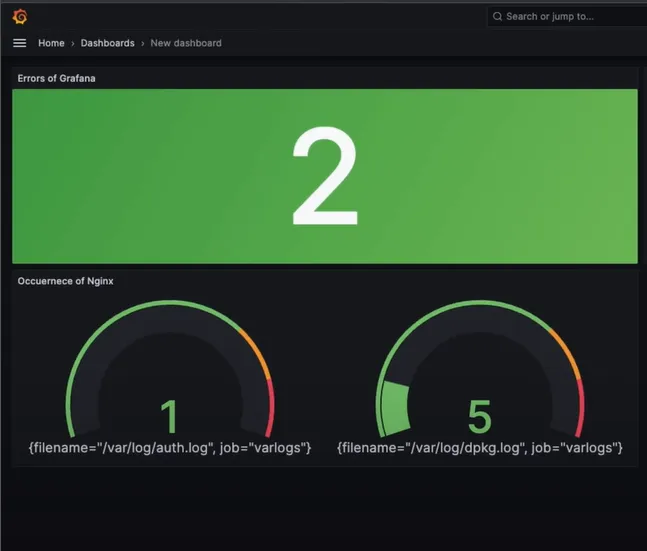Go to Home breadcrumb
Viewport: 647px width, 551px height.
(x=51, y=43)
